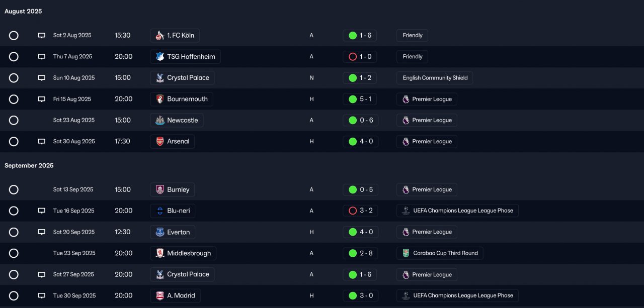Click the 1. FC Köln club badge
This screenshot has width=644, height=308.
tap(160, 36)
